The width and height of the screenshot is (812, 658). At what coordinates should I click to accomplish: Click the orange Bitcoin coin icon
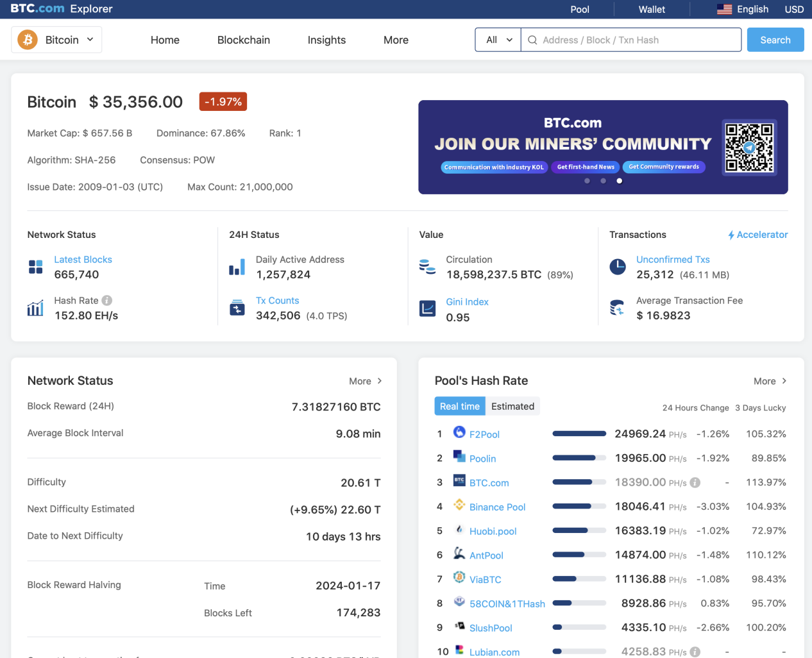coord(28,40)
